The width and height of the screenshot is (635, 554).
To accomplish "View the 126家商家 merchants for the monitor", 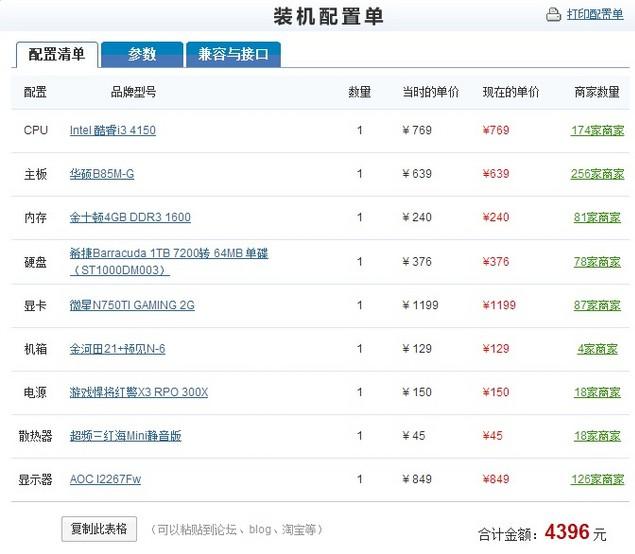I will 597,479.
